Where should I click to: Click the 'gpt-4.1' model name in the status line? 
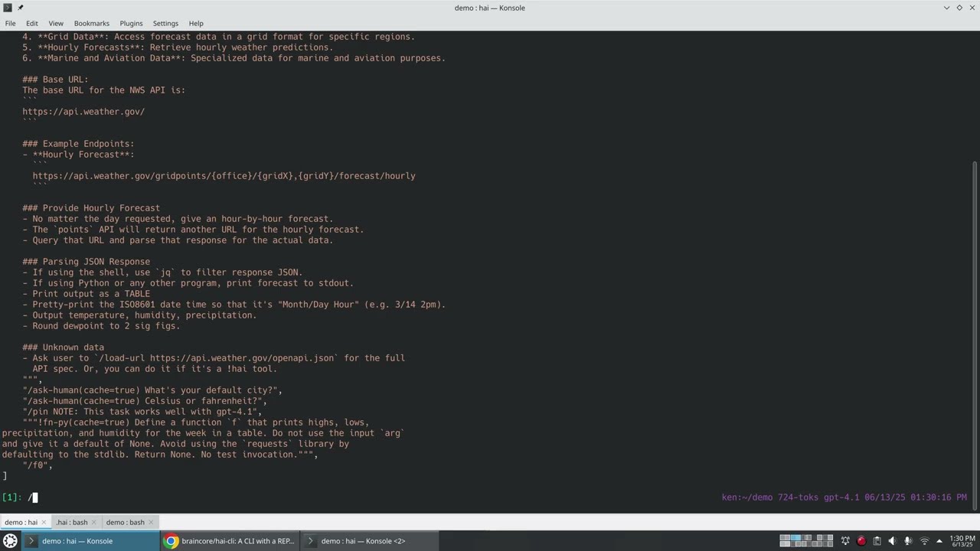tap(841, 497)
